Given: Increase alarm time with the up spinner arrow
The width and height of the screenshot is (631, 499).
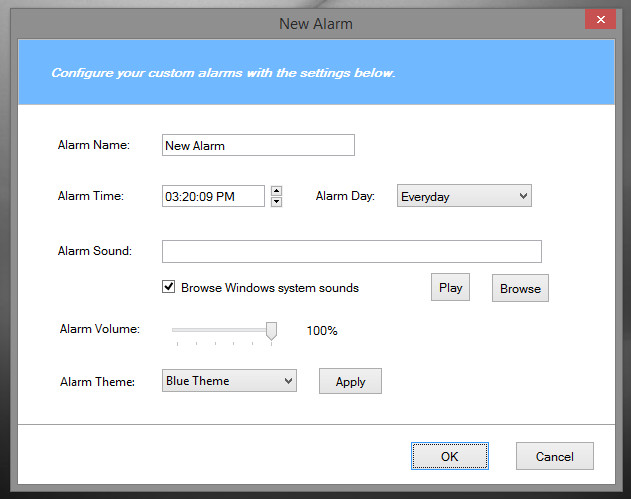Looking at the screenshot, I should pos(276,190).
